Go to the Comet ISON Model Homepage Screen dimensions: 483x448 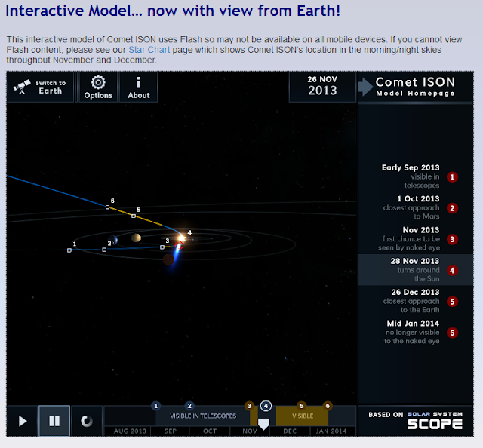click(x=415, y=87)
